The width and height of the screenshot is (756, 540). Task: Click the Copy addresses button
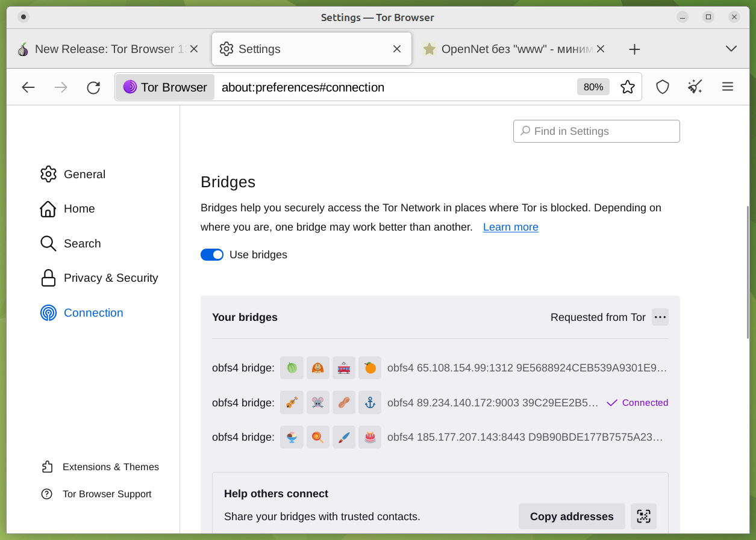point(572,517)
